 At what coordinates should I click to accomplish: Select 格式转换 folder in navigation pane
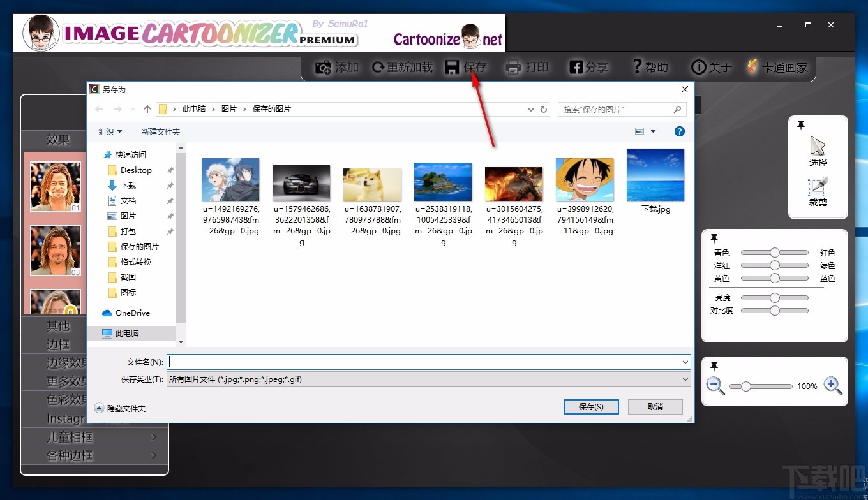(x=136, y=261)
